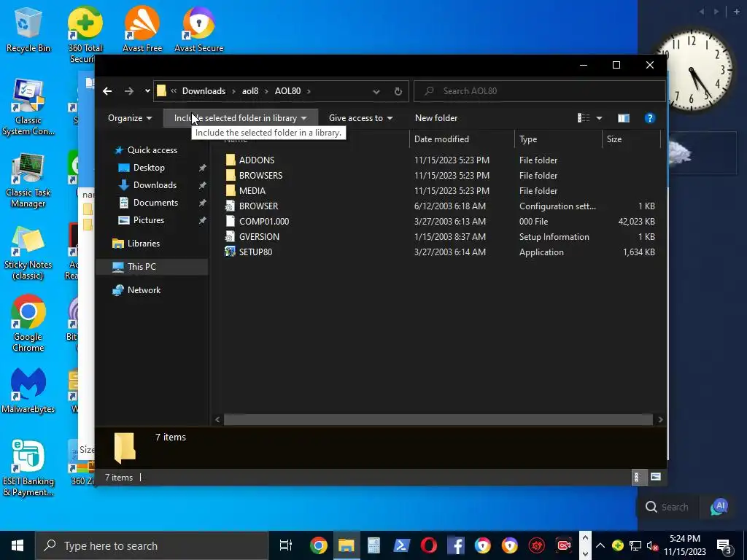Viewport: 747px width, 560px height.
Task: Open Google Chrome desktop shortcut
Action: pyautogui.click(x=28, y=324)
